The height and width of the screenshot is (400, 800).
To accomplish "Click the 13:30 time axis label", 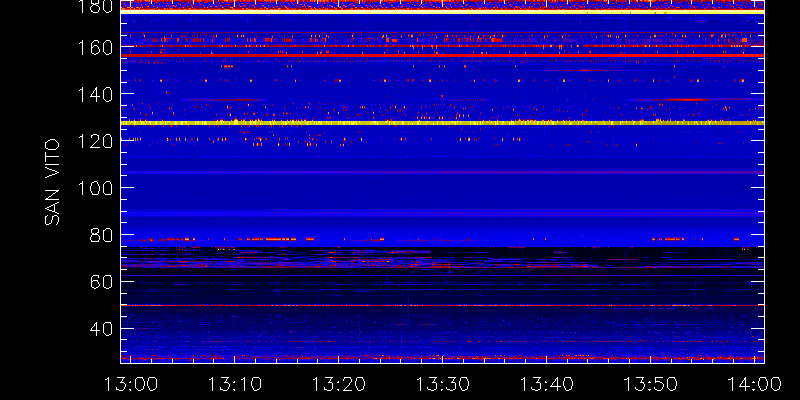I will [x=442, y=383].
